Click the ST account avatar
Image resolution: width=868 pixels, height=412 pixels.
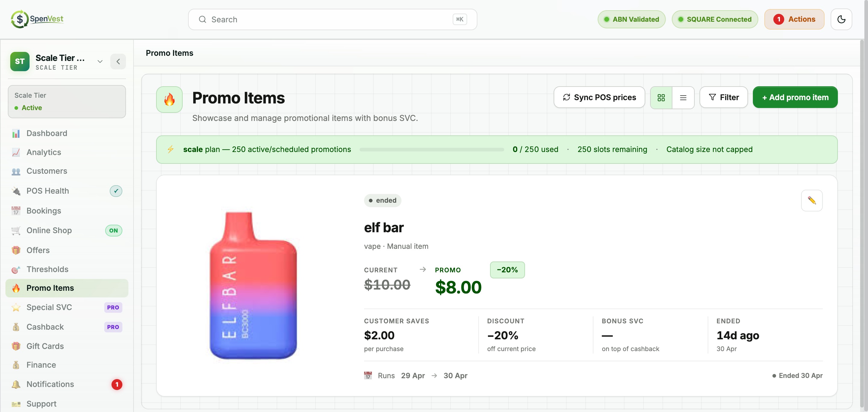tap(20, 61)
